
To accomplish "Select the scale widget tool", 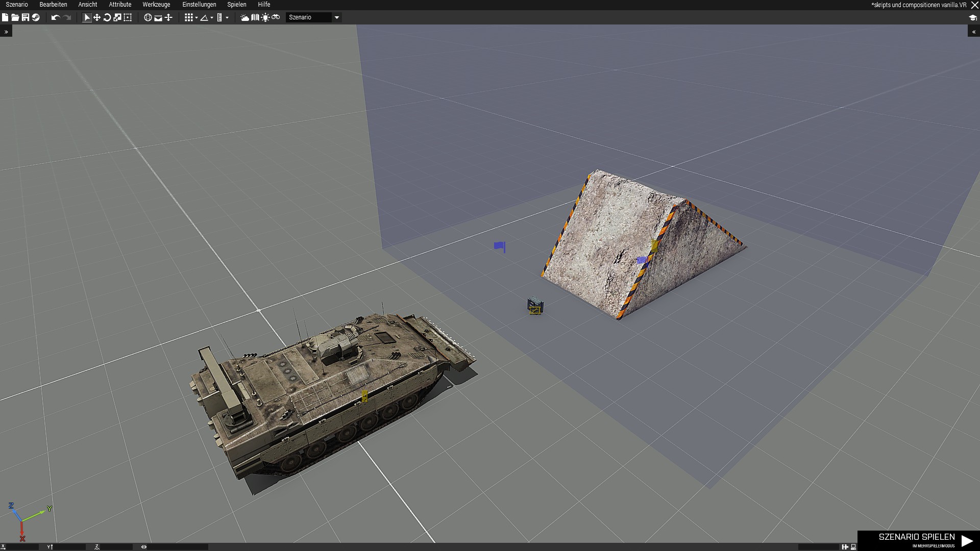I will point(117,17).
